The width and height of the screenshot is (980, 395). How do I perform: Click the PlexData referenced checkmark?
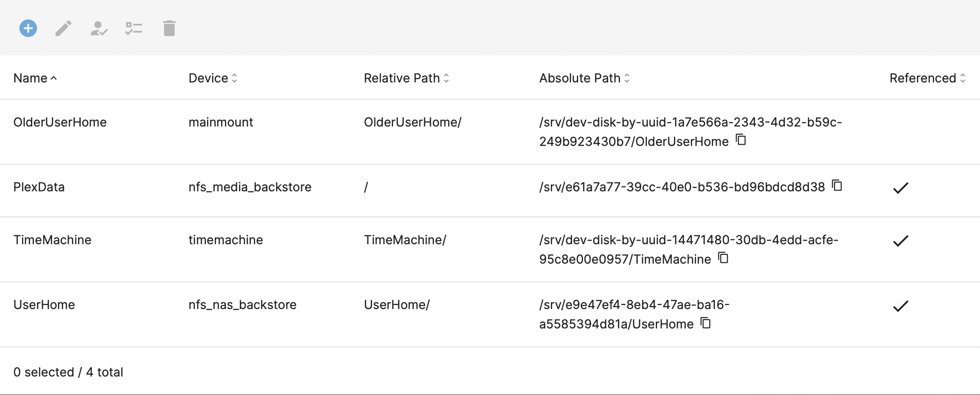[x=901, y=188]
